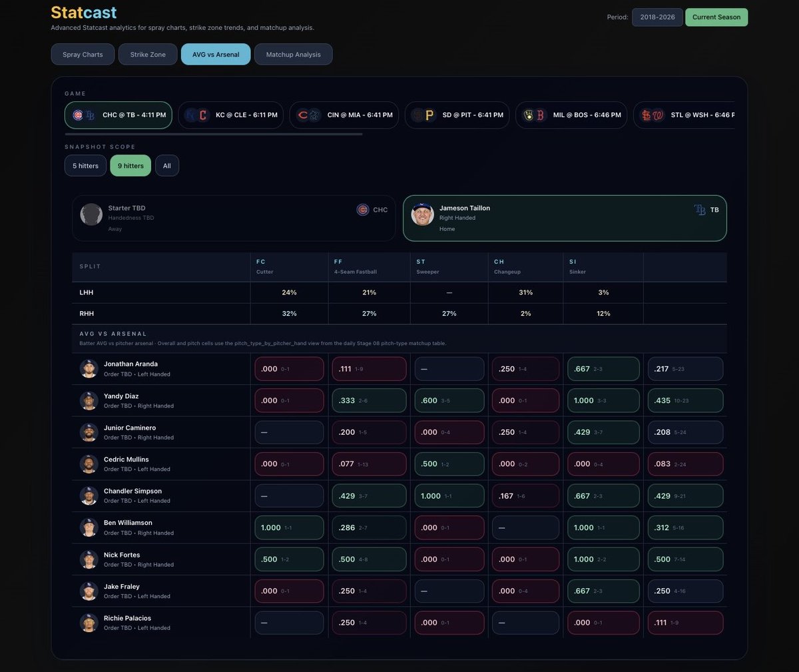Click Yandy Diaz's overall .435 cell
The height and width of the screenshot is (672, 799).
pyautogui.click(x=685, y=400)
